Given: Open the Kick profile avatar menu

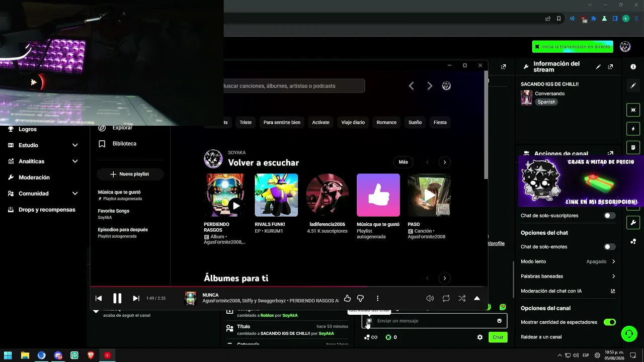Looking at the screenshot, I should [x=625, y=47].
